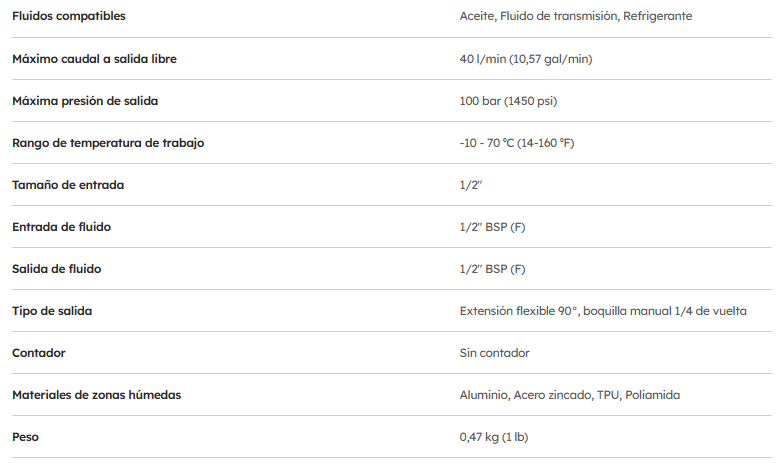Select the 'Aceite, Fluido de transmisión, Refrigerante' value
This screenshot has width=776, height=465.
(x=575, y=16)
